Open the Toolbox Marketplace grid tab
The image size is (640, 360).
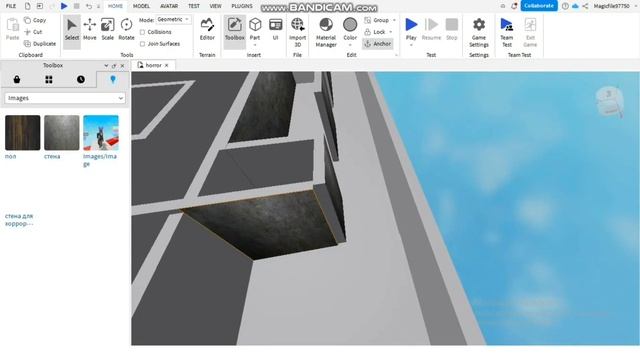(x=49, y=79)
